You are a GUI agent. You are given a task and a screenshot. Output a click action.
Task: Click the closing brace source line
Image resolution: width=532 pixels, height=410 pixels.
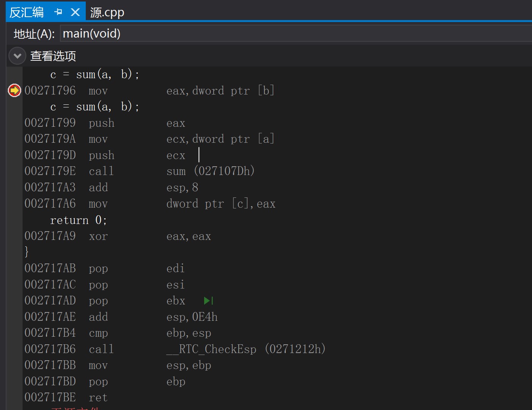click(x=27, y=252)
